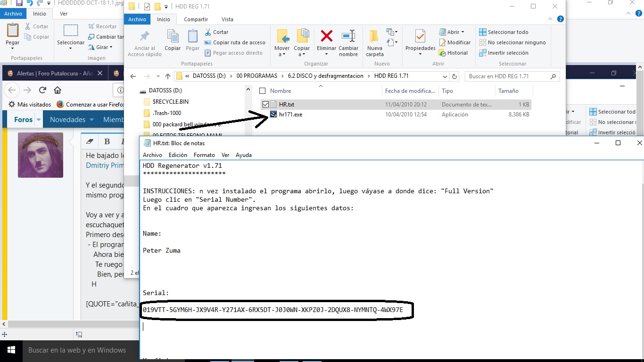Sort files by Fecha de modificación column
The image size is (644, 362).
click(410, 91)
